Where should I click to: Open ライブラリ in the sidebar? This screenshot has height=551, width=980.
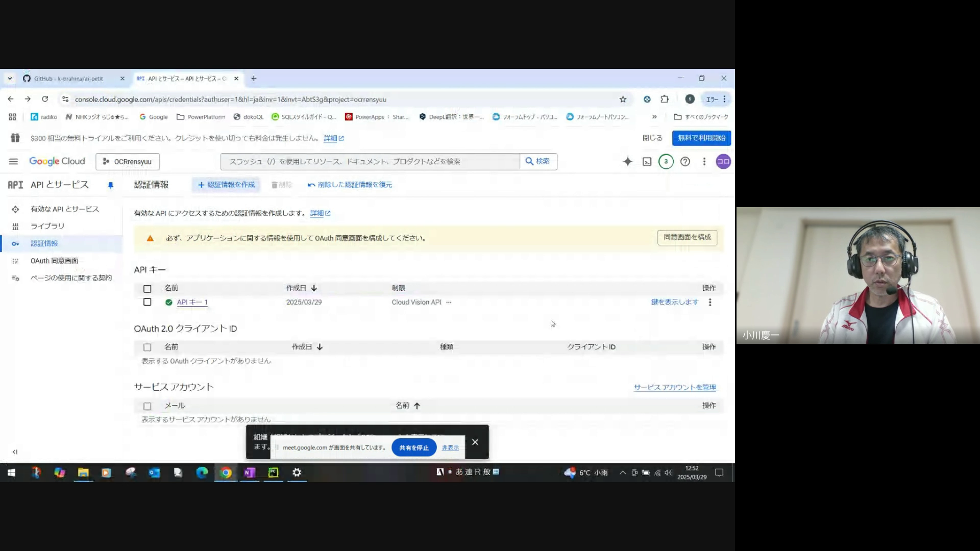tap(47, 227)
